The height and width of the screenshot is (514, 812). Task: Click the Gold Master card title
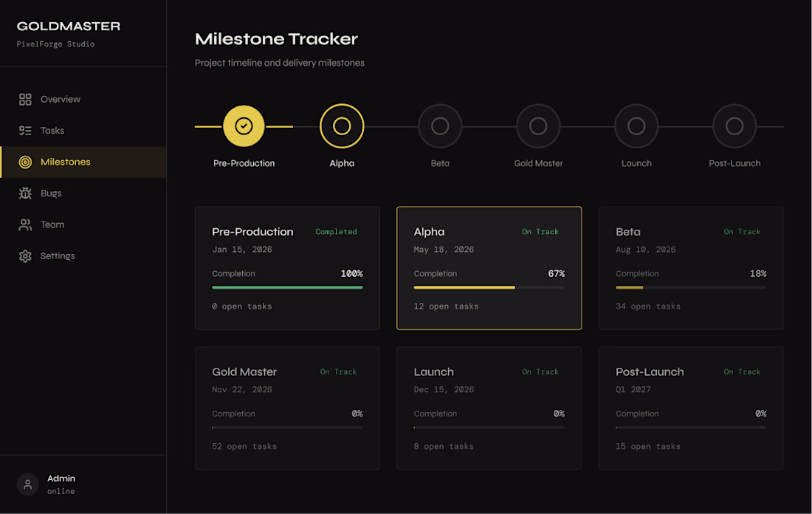click(244, 372)
